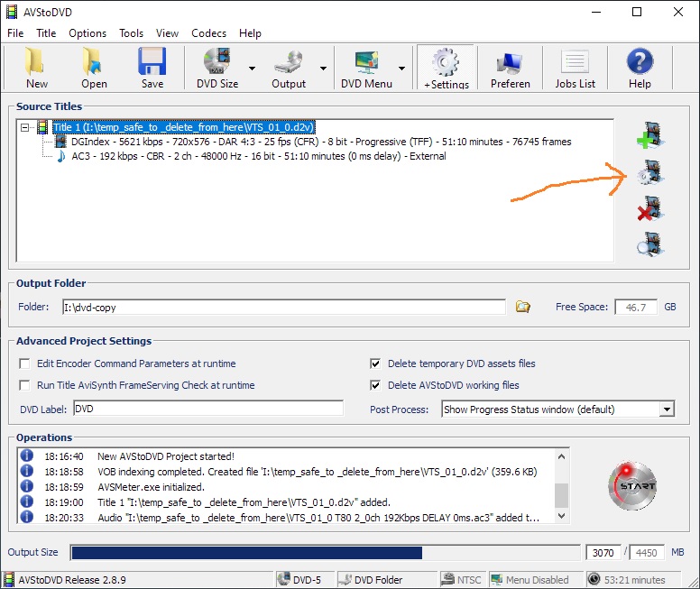700x589 pixels.
Task: Select the AC3 192 kbps audio row
Action: (259, 156)
